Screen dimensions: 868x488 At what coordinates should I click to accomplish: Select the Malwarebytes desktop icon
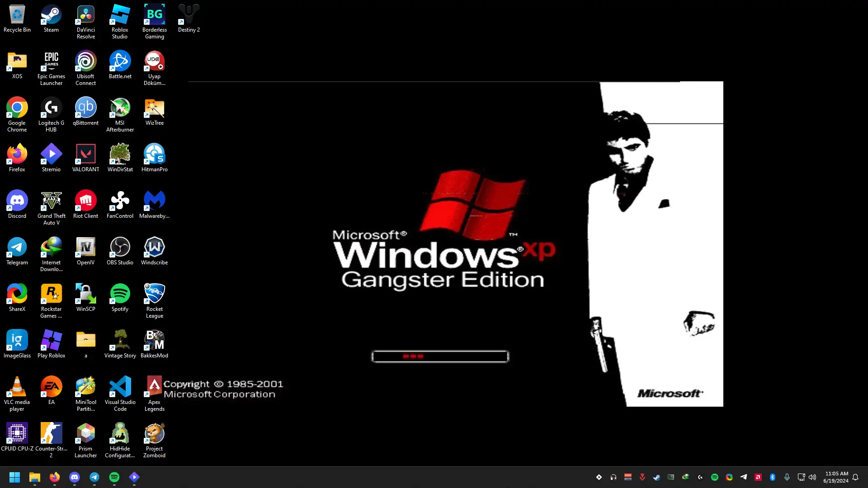(155, 205)
